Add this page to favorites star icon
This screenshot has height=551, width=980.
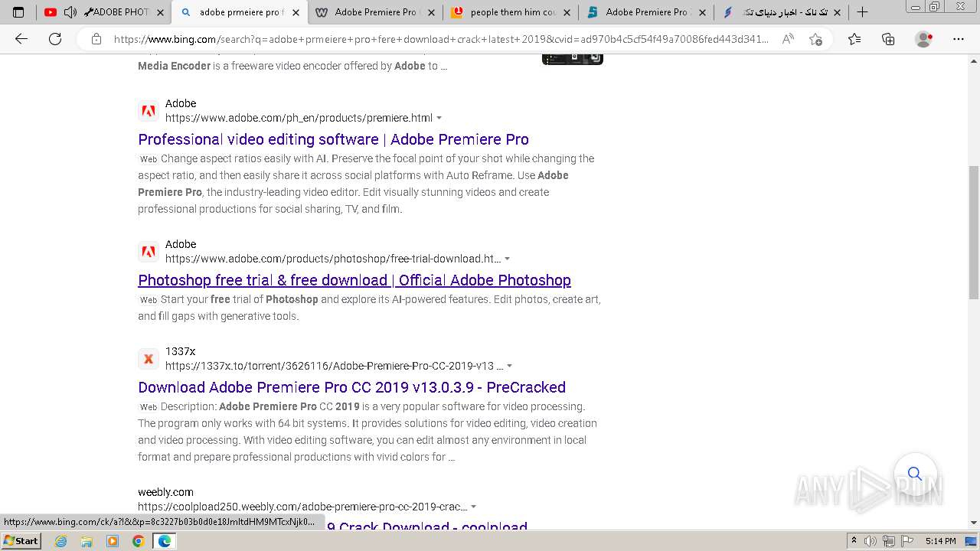click(815, 39)
